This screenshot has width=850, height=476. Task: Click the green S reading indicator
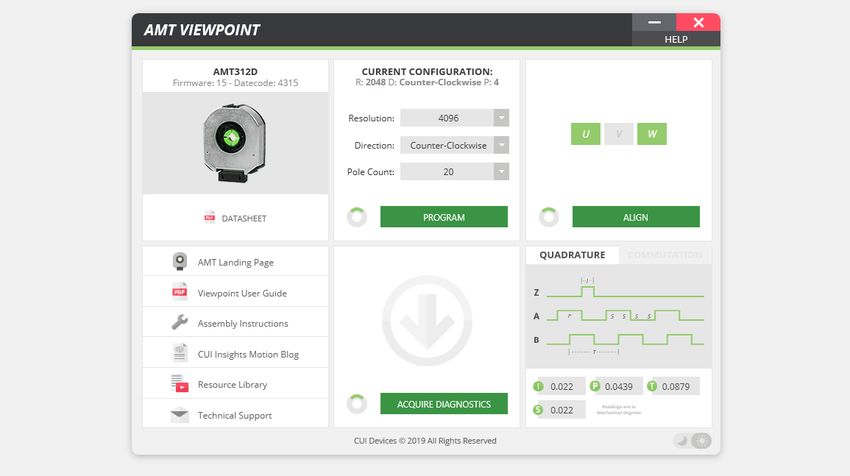click(x=538, y=410)
